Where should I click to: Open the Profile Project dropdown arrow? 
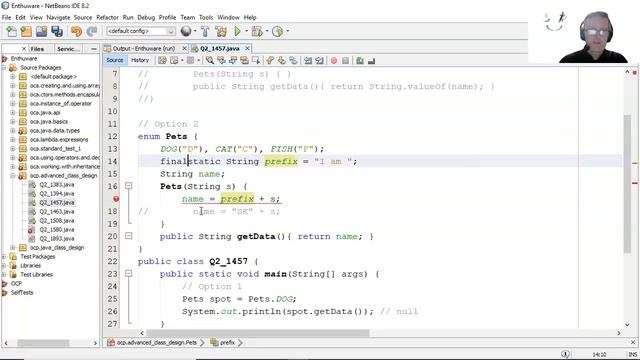coord(287,31)
